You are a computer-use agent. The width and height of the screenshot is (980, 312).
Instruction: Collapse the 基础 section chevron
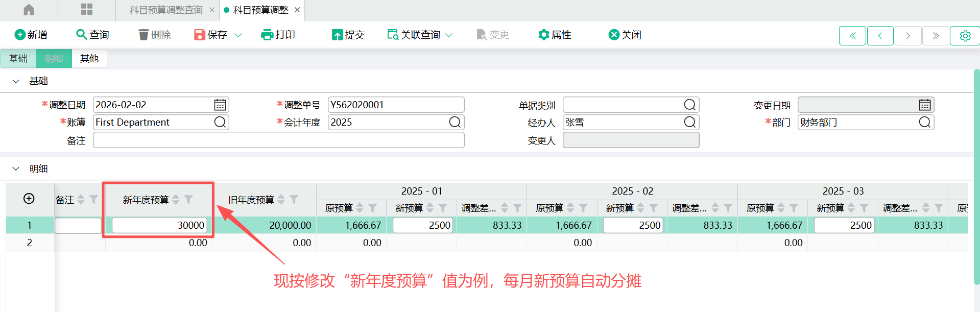click(x=16, y=81)
